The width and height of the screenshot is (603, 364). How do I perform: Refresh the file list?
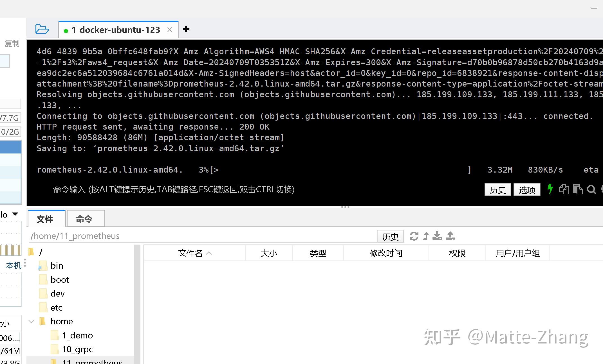[x=414, y=236]
